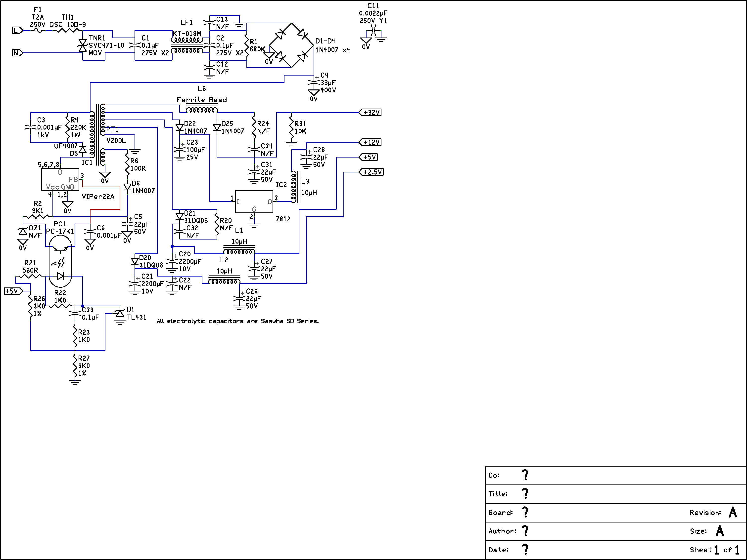Click the Title: field in title block

[x=616, y=494]
